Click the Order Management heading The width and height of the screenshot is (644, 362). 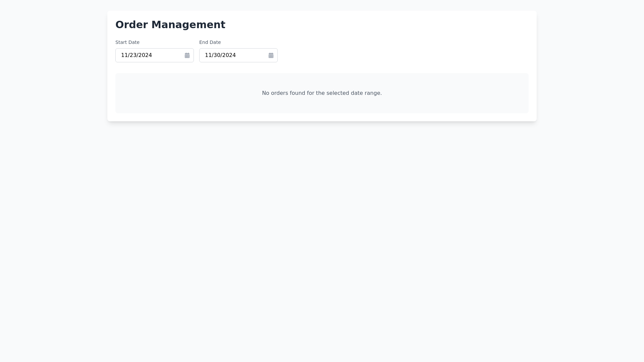coord(170,25)
